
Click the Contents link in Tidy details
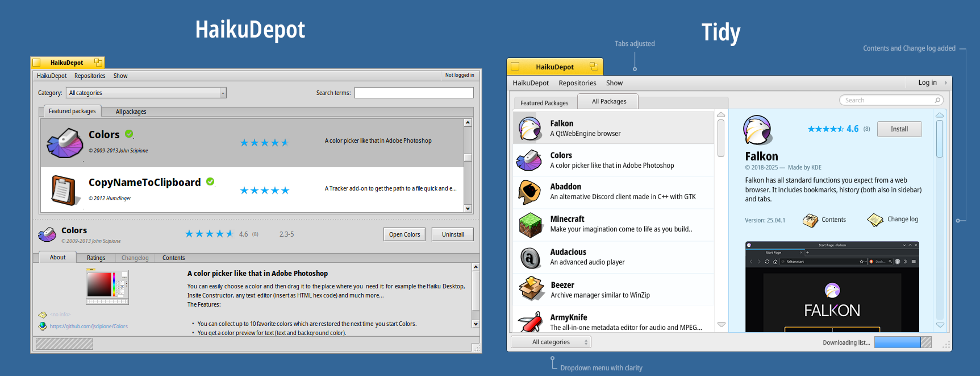pos(833,220)
